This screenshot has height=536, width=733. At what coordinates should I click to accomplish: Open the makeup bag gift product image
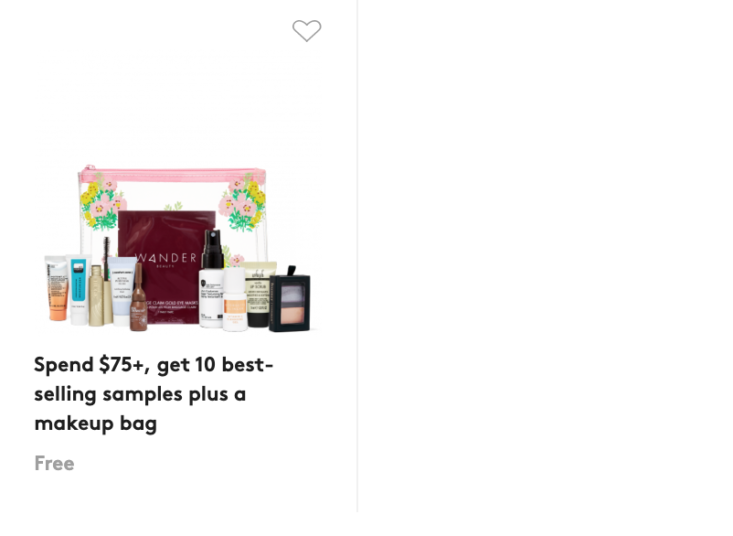tap(178, 248)
